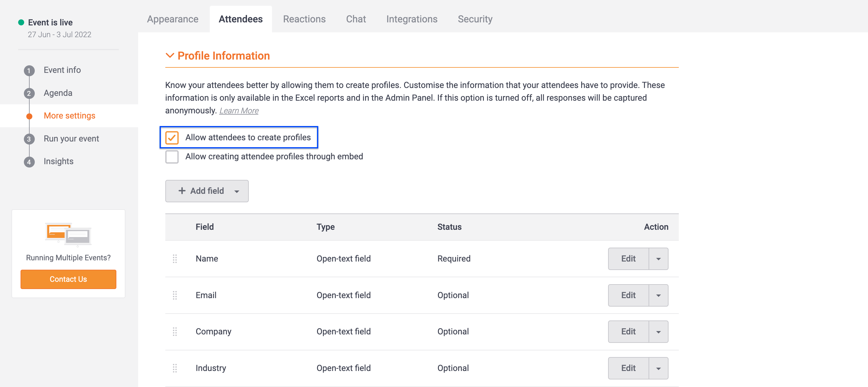This screenshot has width=868, height=387.
Task: Open the Add field dropdown arrow
Action: (x=237, y=191)
